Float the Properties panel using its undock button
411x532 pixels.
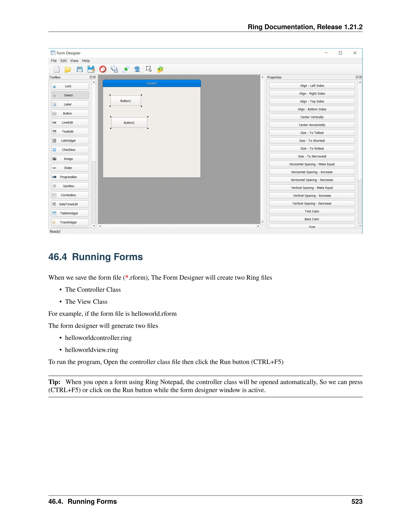[x=357, y=77]
